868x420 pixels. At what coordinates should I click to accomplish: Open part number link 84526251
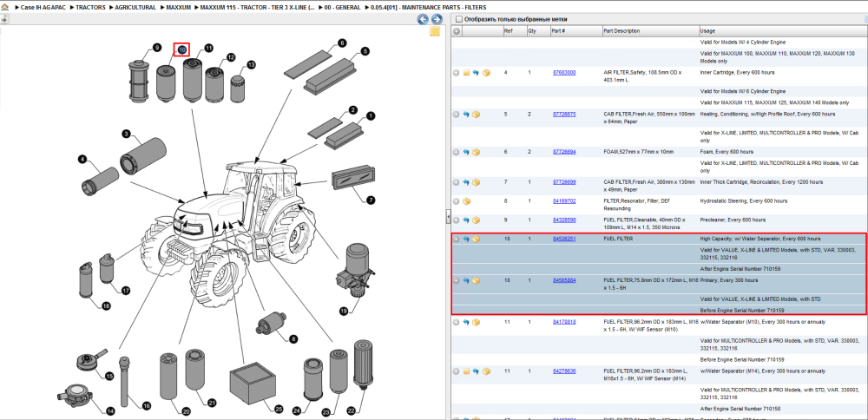564,239
